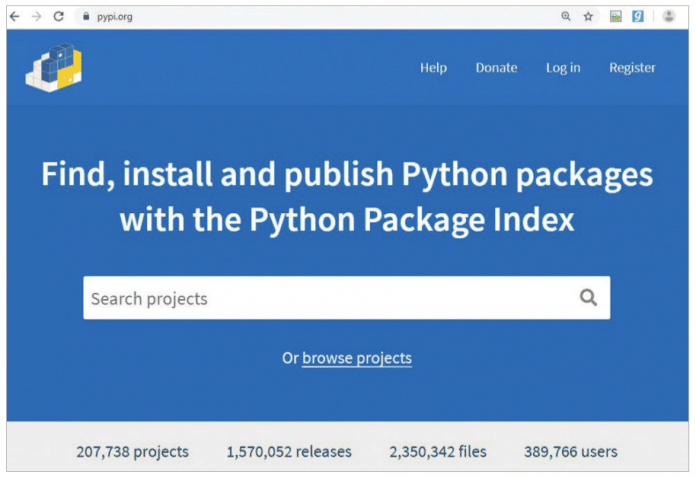Open site info via the padlock icon
696x478 pixels.
coord(86,16)
